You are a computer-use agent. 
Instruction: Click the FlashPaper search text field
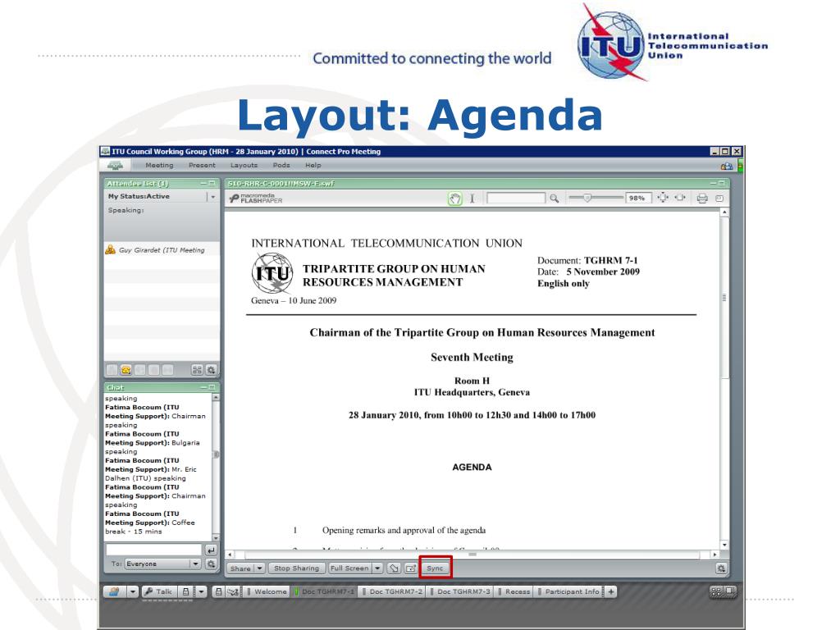coord(516,199)
